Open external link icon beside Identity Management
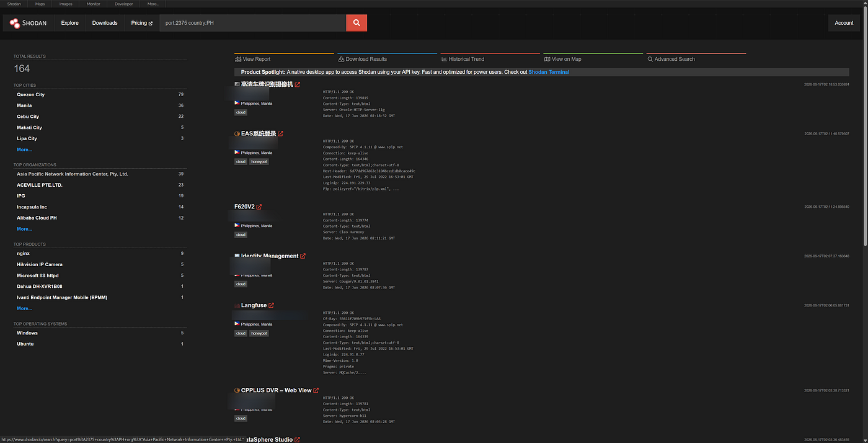 [303, 256]
